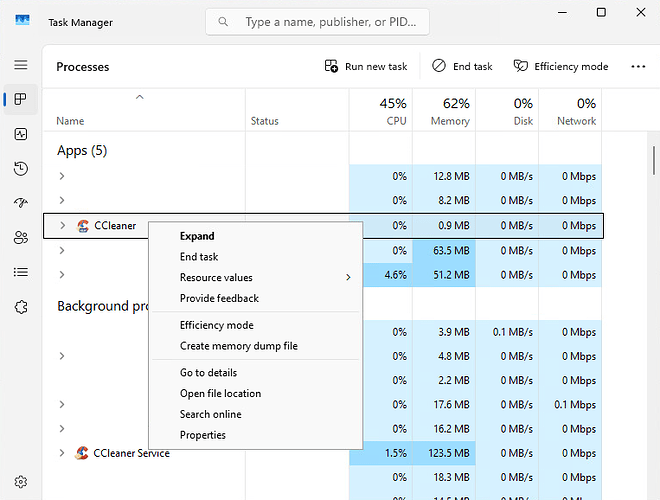Click the 4.6% CPU value
660x500 pixels.
395,275
